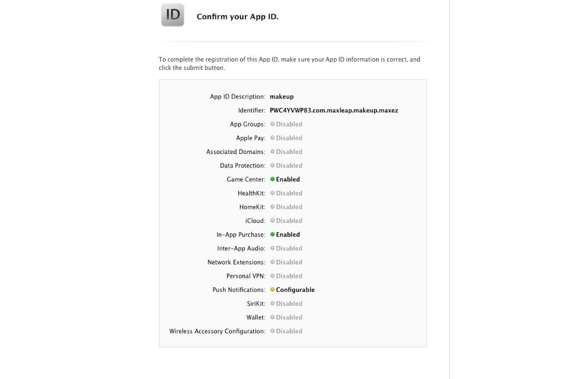588x379 pixels.
Task: Click the green In-App Purchase status dot
Action: click(x=273, y=234)
